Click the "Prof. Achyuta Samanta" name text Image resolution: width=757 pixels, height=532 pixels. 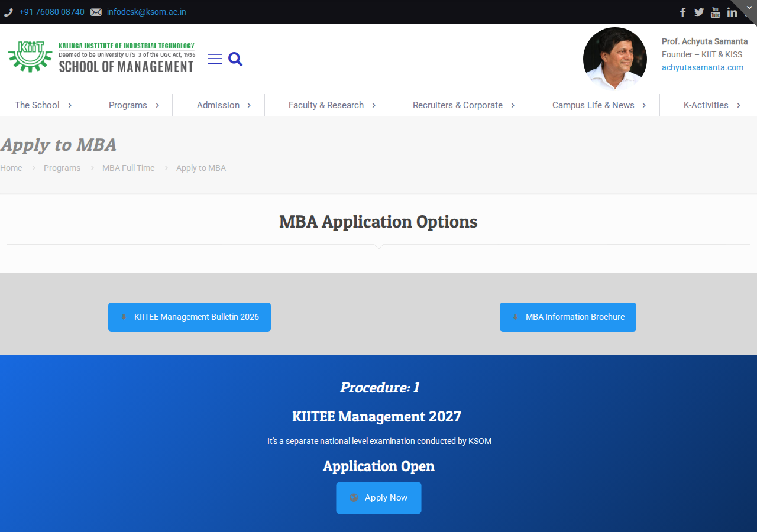[705, 41]
